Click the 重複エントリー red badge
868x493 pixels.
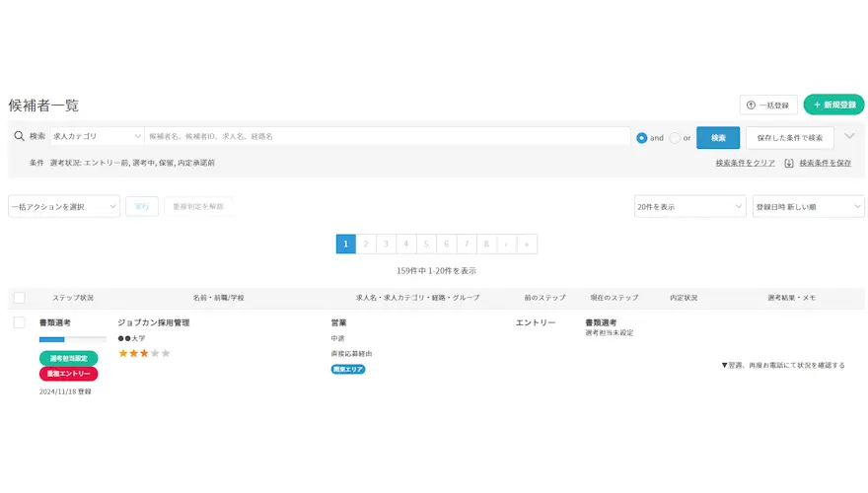tap(68, 374)
